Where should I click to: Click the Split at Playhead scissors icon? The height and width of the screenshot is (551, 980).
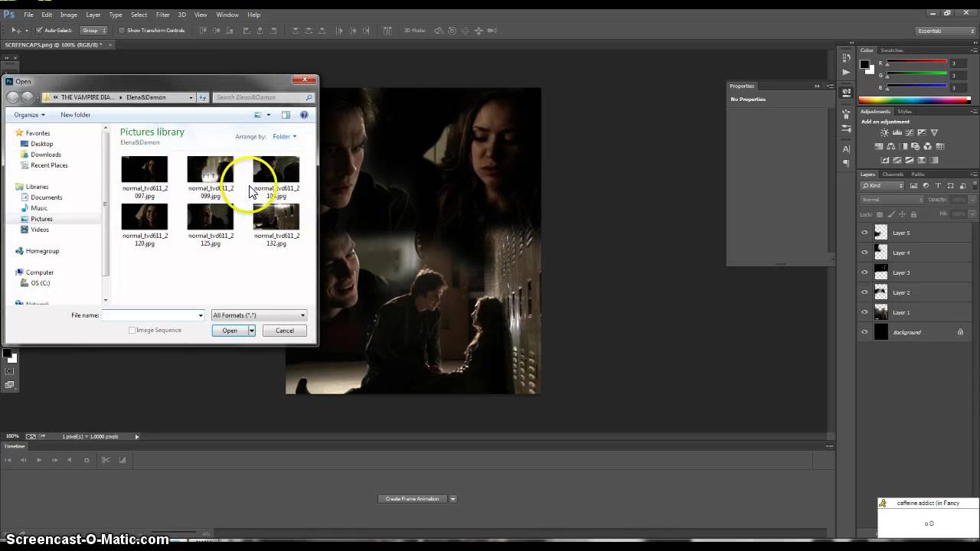[106, 460]
